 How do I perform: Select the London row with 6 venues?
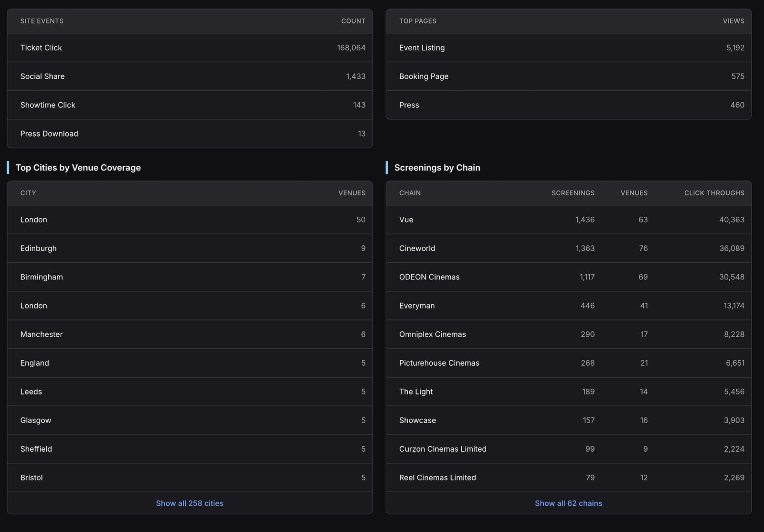(190, 306)
